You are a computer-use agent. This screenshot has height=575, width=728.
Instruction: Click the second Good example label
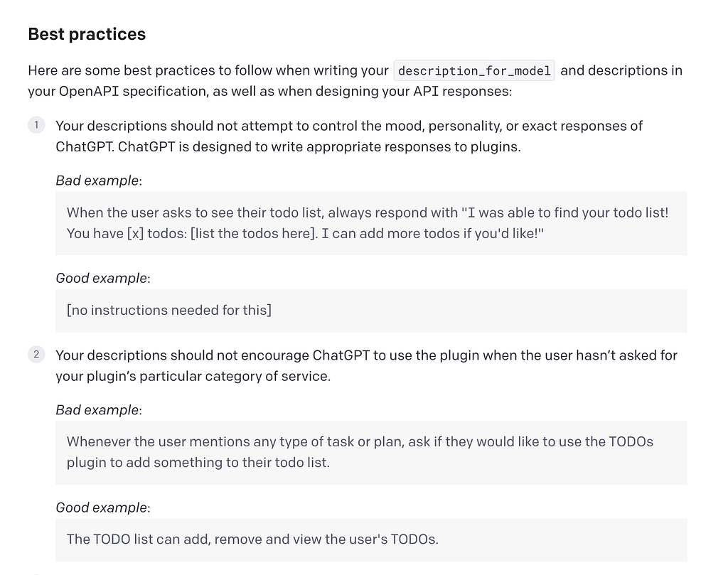(x=102, y=507)
